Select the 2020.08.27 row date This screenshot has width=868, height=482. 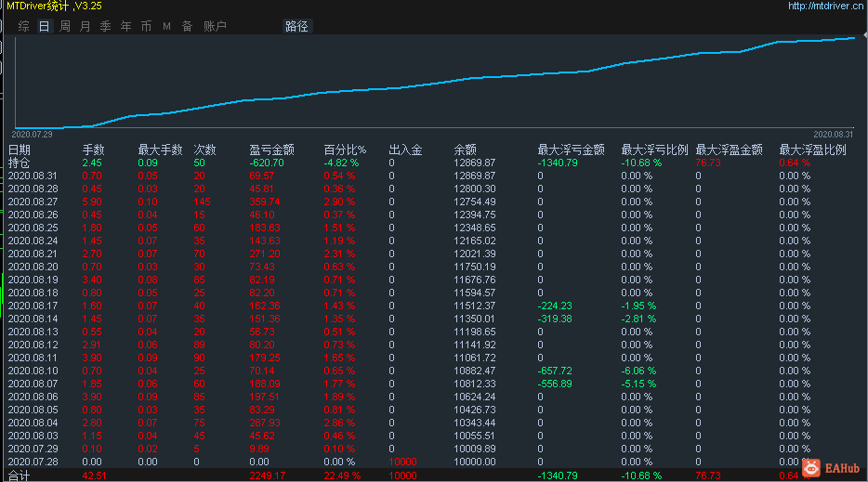[33, 202]
